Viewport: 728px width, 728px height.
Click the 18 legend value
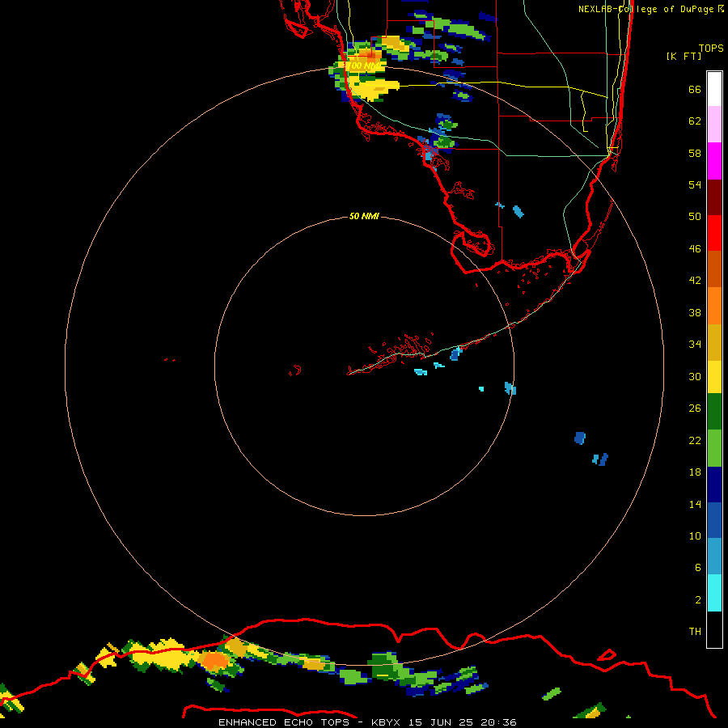695,472
